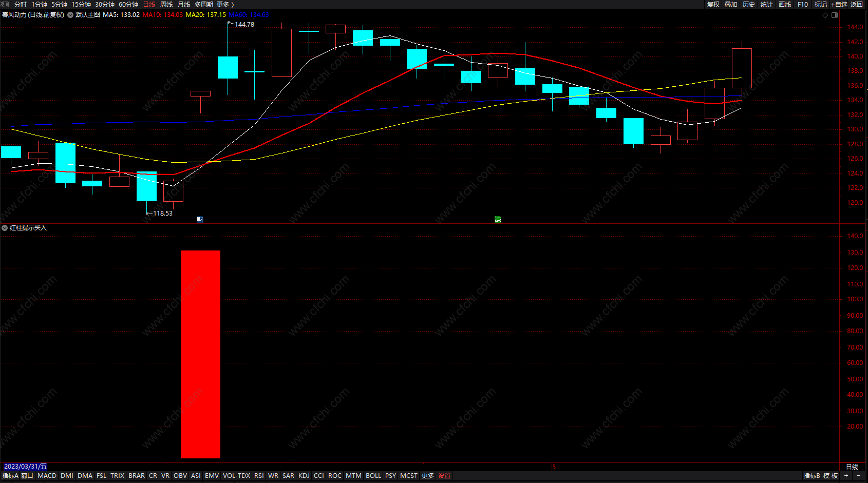The width and height of the screenshot is (868, 483).
Task: Click the date label 2023/03/31/五
Action: [x=25, y=467]
